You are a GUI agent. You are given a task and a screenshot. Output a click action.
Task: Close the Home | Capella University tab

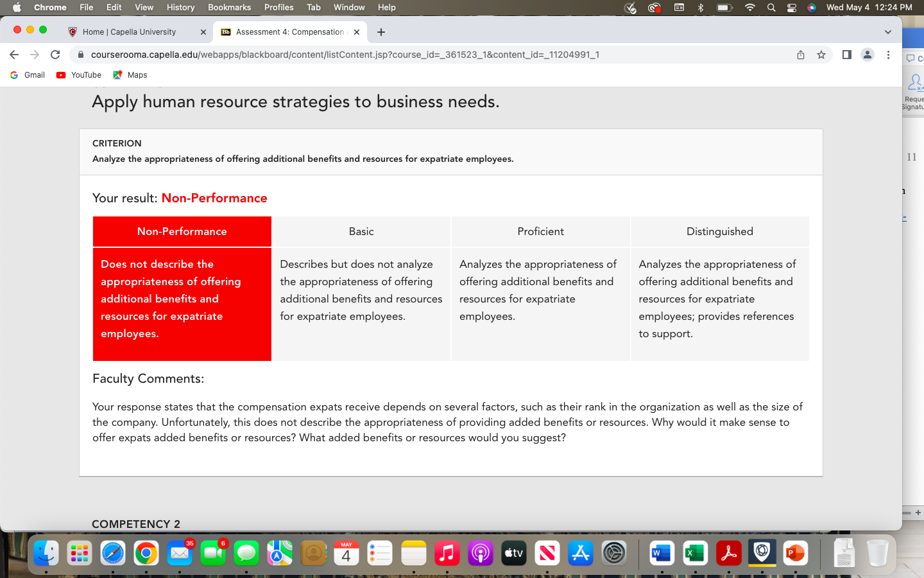click(203, 32)
